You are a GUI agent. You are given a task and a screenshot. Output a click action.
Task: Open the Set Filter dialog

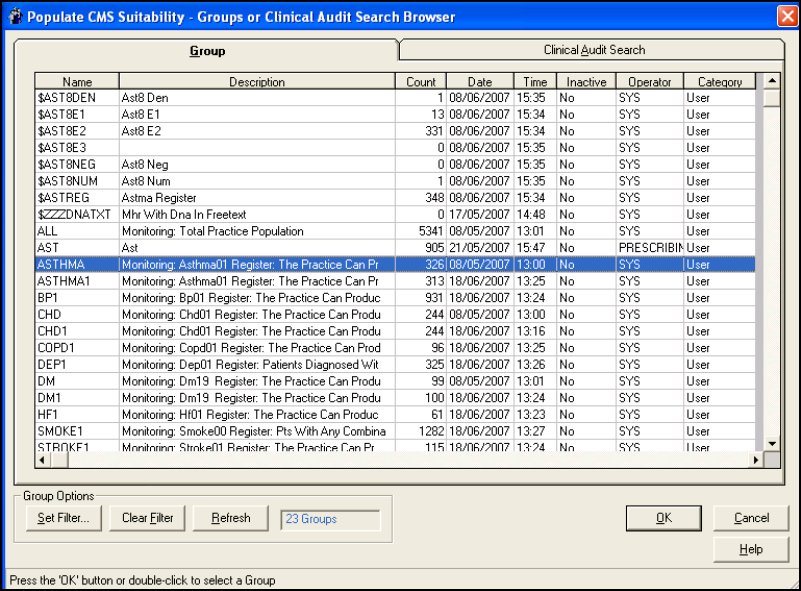63,518
